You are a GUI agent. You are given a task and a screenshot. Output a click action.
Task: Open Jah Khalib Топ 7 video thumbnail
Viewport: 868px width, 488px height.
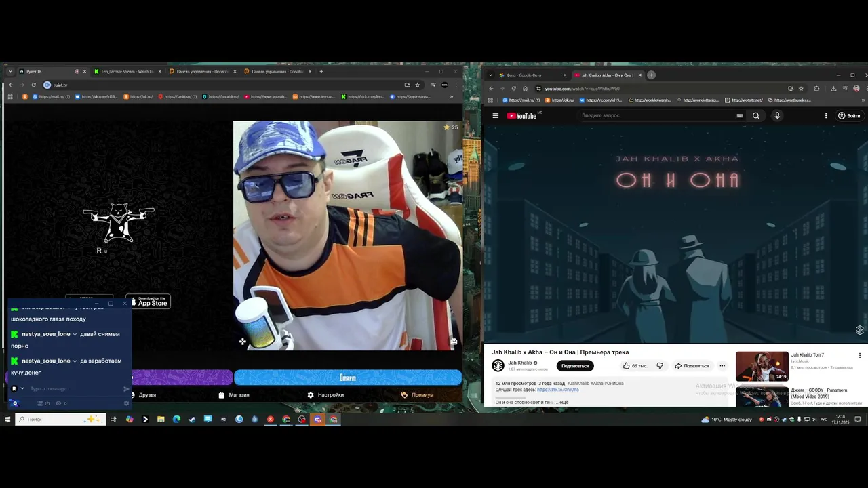point(762,366)
